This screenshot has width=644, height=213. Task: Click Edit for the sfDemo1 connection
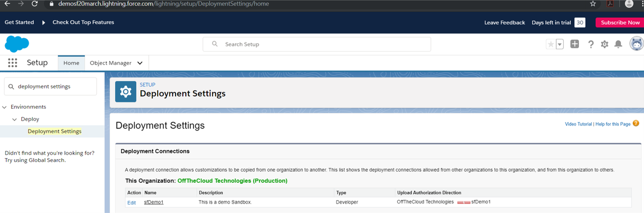pyautogui.click(x=131, y=203)
